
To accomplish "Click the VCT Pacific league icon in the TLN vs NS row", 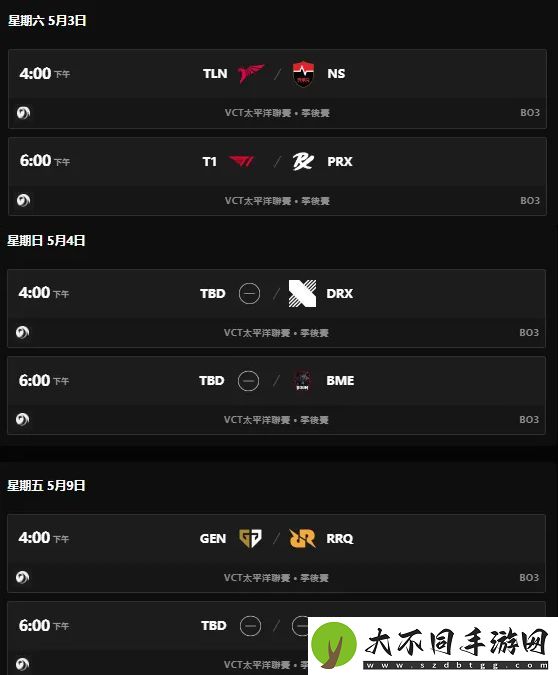I will (x=23, y=113).
